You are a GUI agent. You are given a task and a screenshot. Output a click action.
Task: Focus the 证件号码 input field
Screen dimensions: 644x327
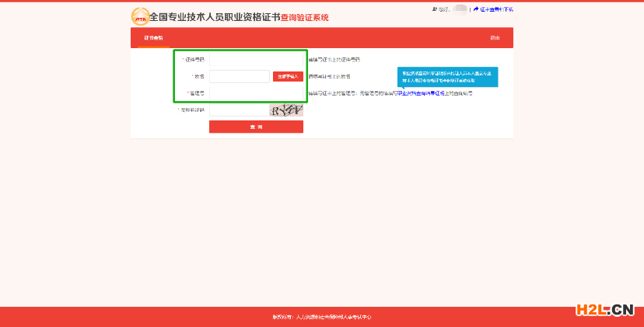tap(257, 60)
